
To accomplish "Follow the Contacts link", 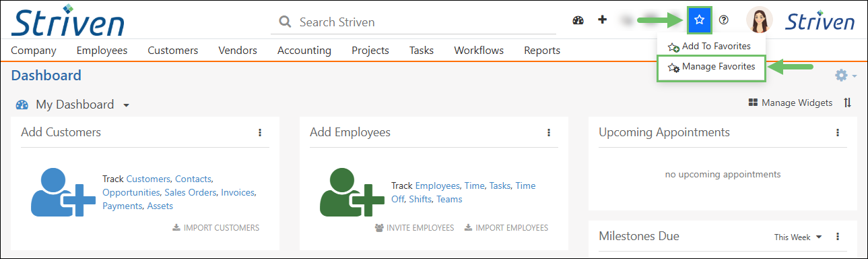I will coord(193,179).
